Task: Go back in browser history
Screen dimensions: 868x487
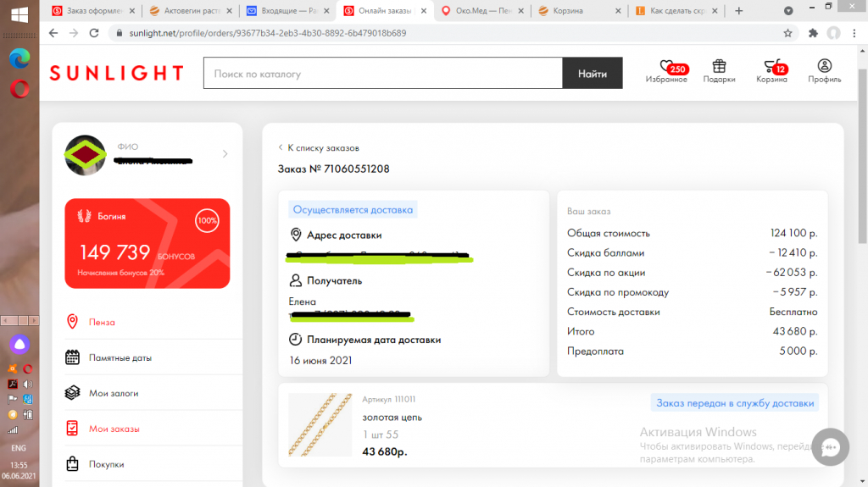Action: (53, 33)
